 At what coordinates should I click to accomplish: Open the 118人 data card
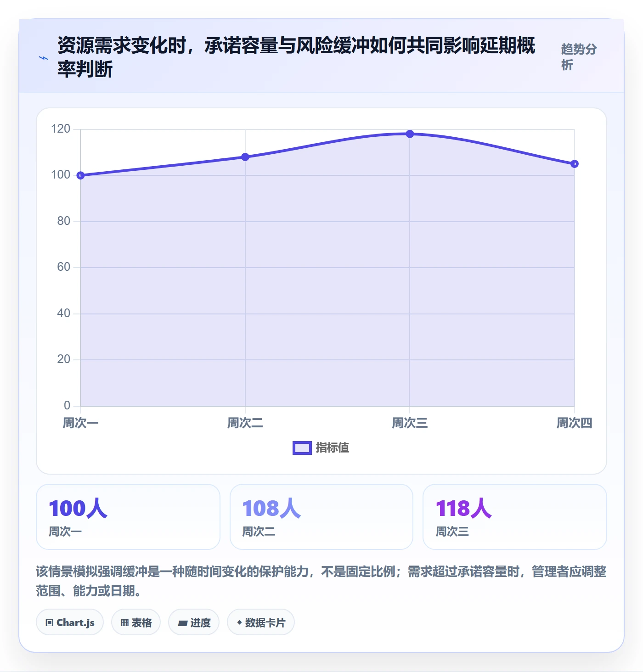tap(515, 517)
